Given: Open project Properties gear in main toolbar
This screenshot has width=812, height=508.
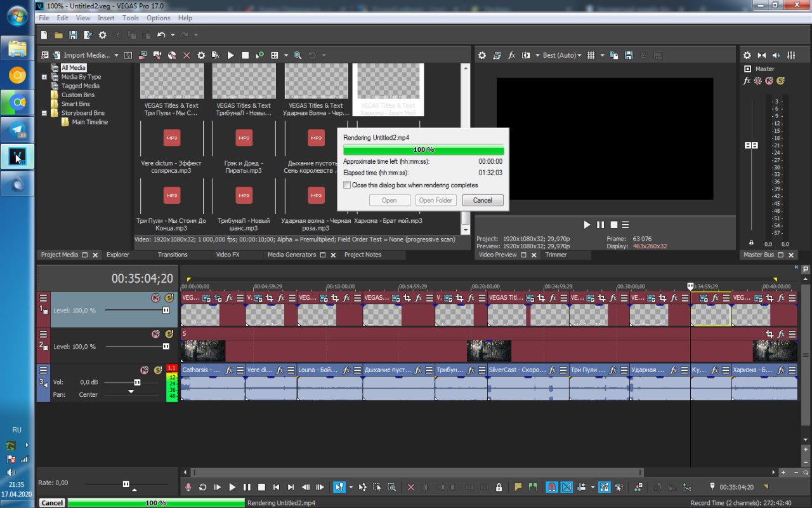Looking at the screenshot, I should click(x=103, y=36).
